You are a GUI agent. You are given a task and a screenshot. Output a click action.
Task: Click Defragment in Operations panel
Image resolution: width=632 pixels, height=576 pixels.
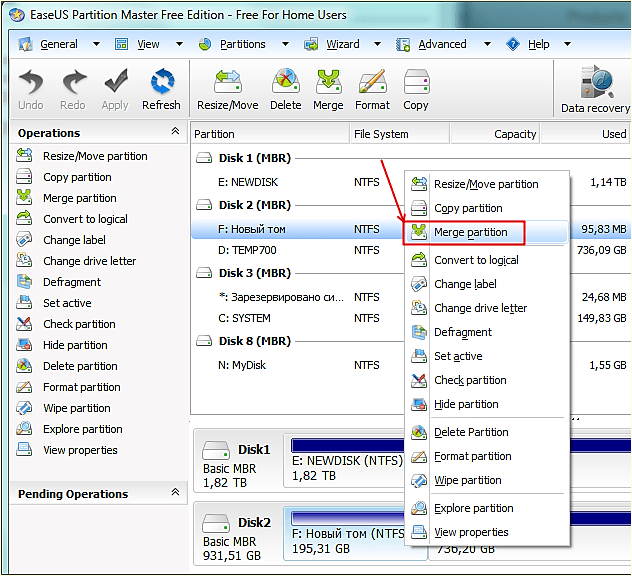coord(58,282)
